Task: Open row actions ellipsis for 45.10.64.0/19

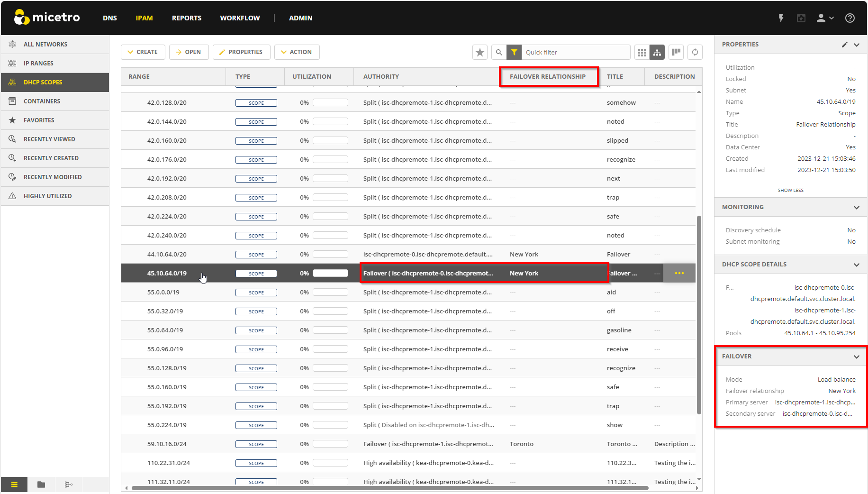Action: point(679,273)
